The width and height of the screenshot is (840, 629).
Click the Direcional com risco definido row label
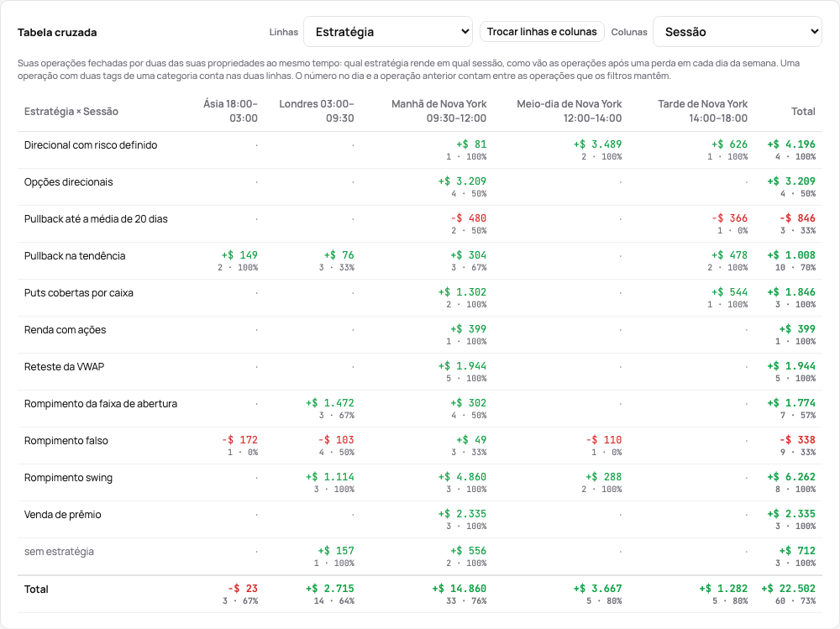[x=91, y=145]
